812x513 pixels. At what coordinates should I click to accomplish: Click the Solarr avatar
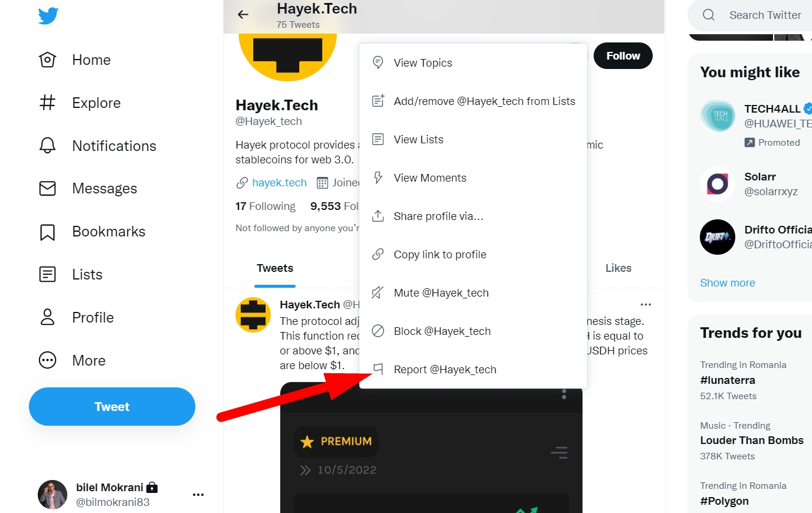point(718,184)
